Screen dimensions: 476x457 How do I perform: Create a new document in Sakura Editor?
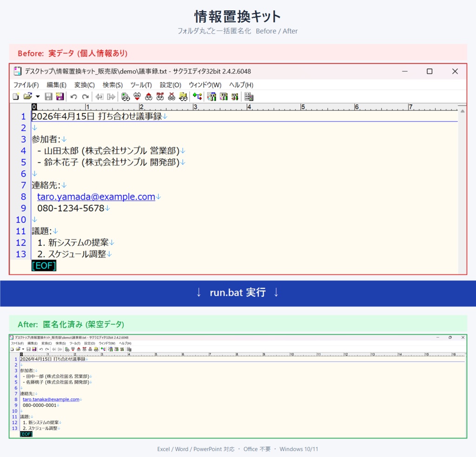tap(14, 96)
